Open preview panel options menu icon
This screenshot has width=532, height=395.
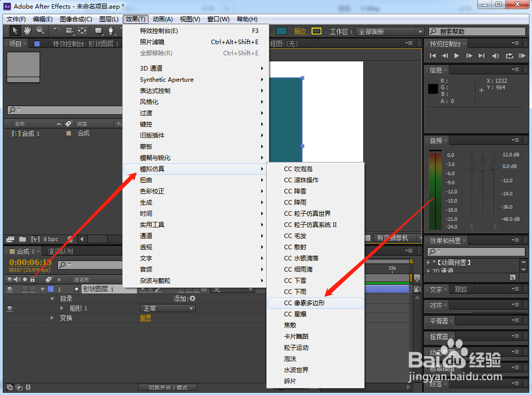click(x=515, y=43)
